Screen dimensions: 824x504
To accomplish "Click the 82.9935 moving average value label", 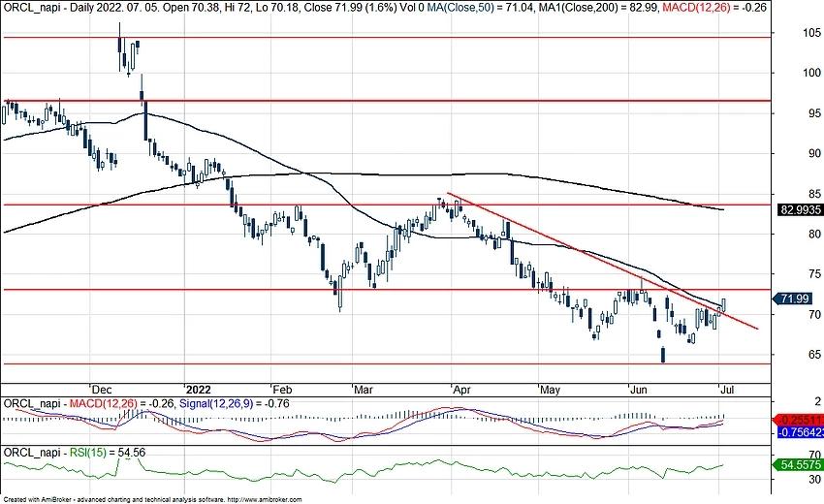I will (x=801, y=209).
